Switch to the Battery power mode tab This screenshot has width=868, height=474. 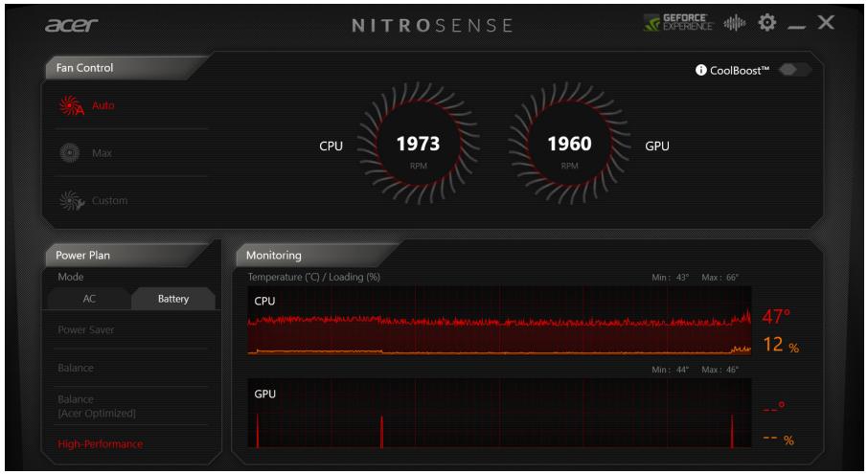tap(173, 299)
